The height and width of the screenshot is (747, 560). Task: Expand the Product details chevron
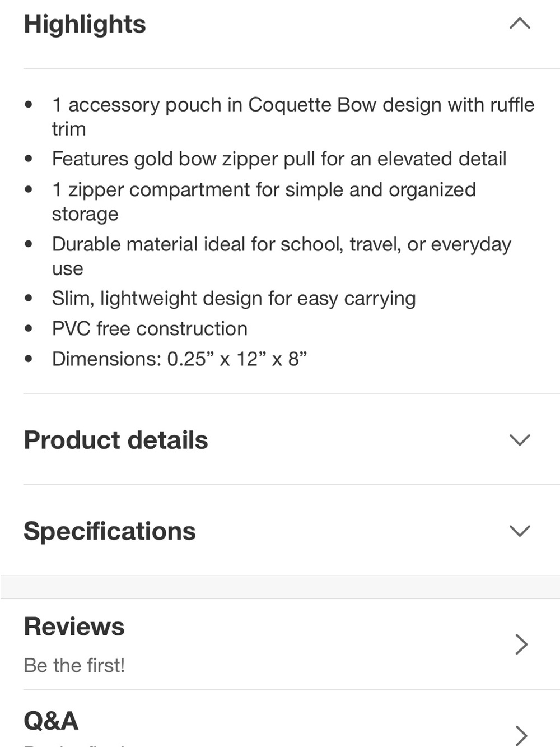(520, 440)
